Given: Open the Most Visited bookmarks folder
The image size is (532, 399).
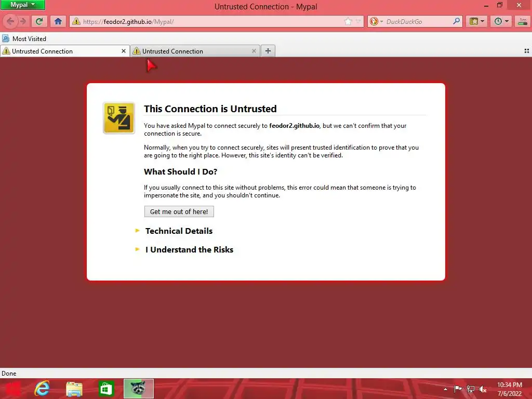Looking at the screenshot, I should click(x=24, y=38).
